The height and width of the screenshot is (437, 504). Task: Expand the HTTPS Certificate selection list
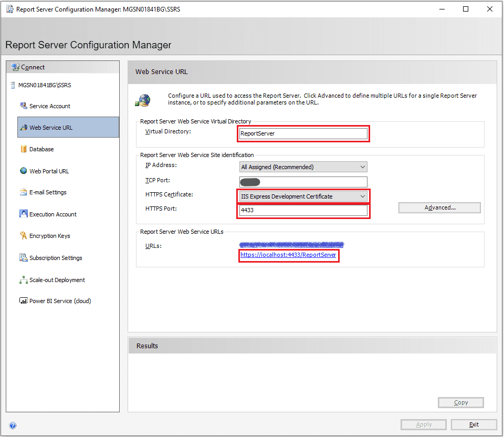(362, 195)
